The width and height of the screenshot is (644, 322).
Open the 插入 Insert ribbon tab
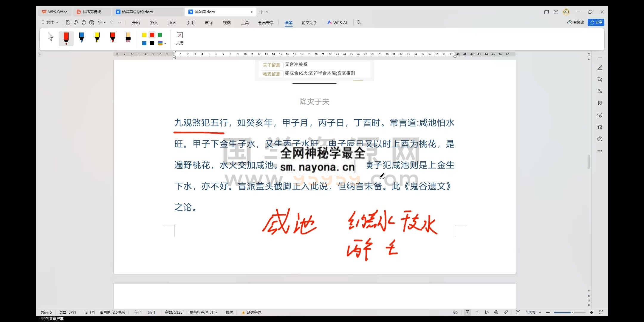pos(154,23)
